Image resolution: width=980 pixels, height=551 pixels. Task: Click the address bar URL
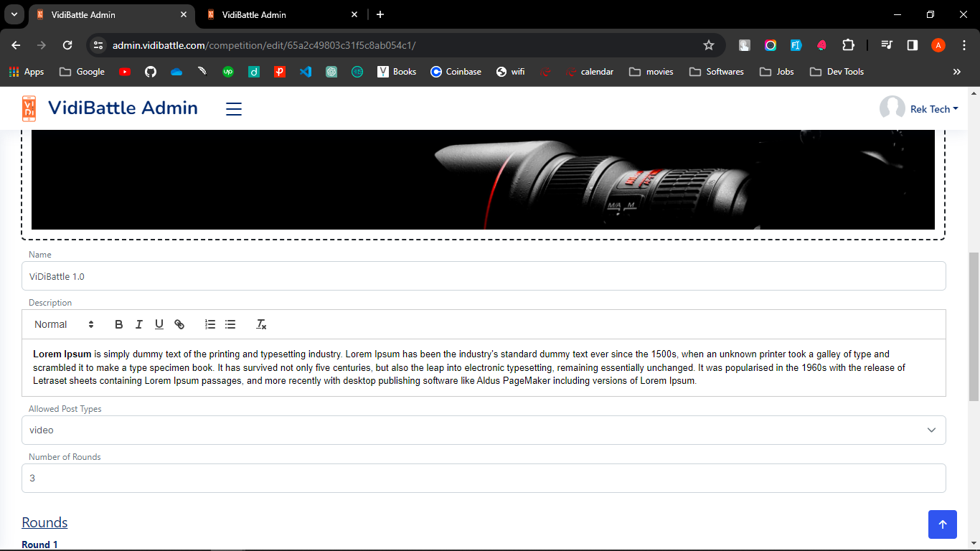point(264,45)
